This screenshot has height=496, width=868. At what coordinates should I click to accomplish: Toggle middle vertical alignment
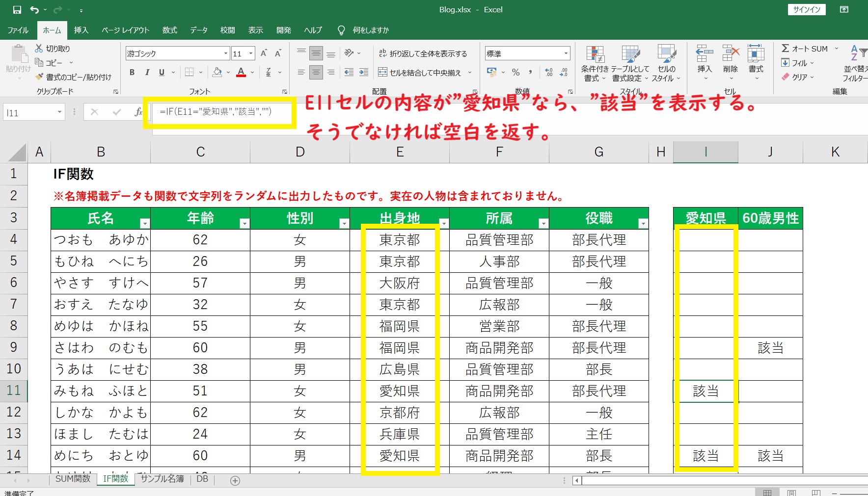point(316,53)
